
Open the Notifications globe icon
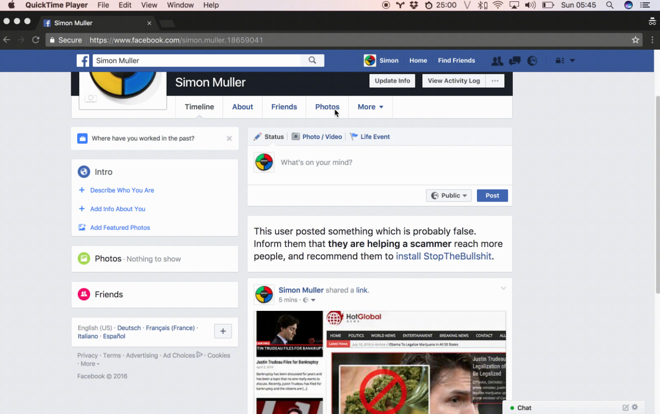pos(532,61)
